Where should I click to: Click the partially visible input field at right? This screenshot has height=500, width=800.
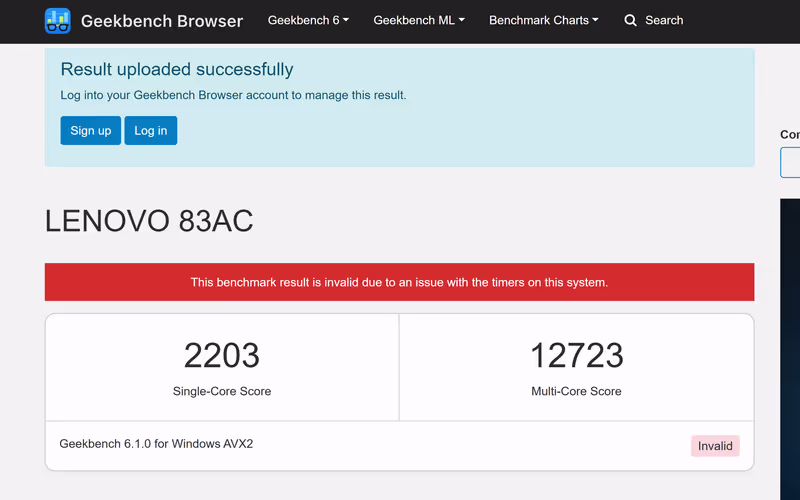tap(790, 162)
